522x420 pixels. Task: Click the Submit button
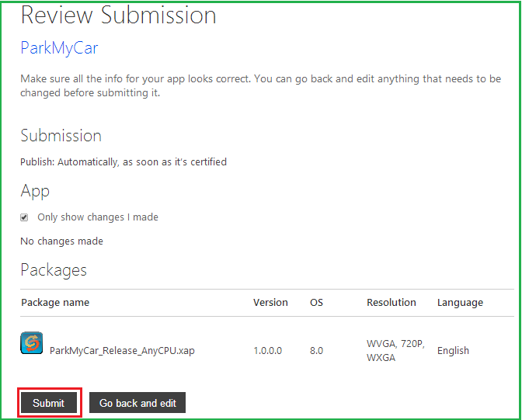(49, 403)
